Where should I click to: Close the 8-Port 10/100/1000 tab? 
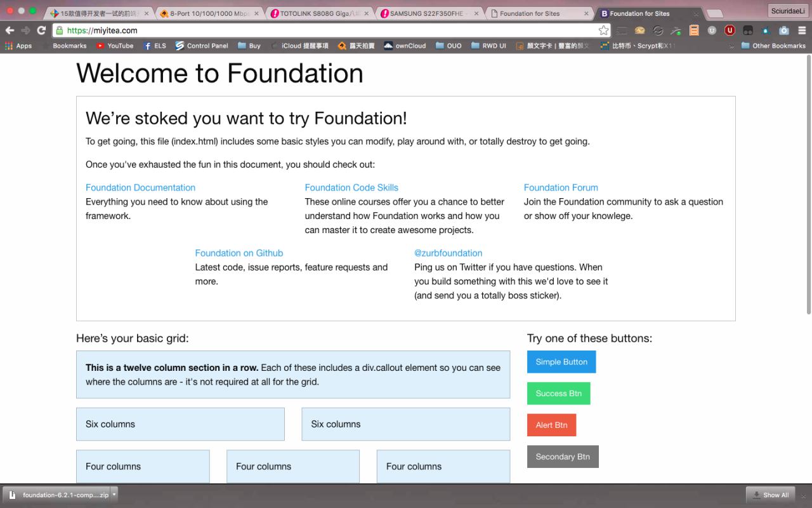click(257, 13)
